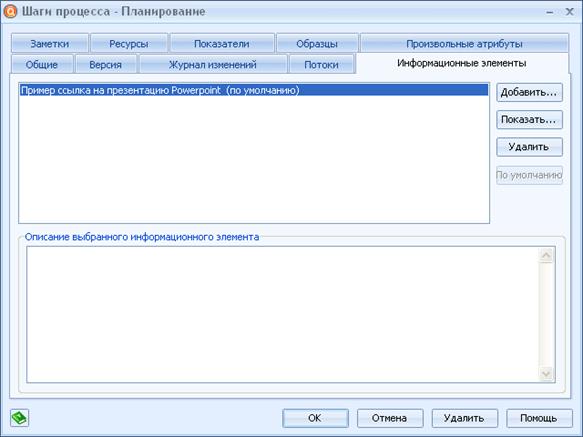Open the Потоки tab

(322, 64)
